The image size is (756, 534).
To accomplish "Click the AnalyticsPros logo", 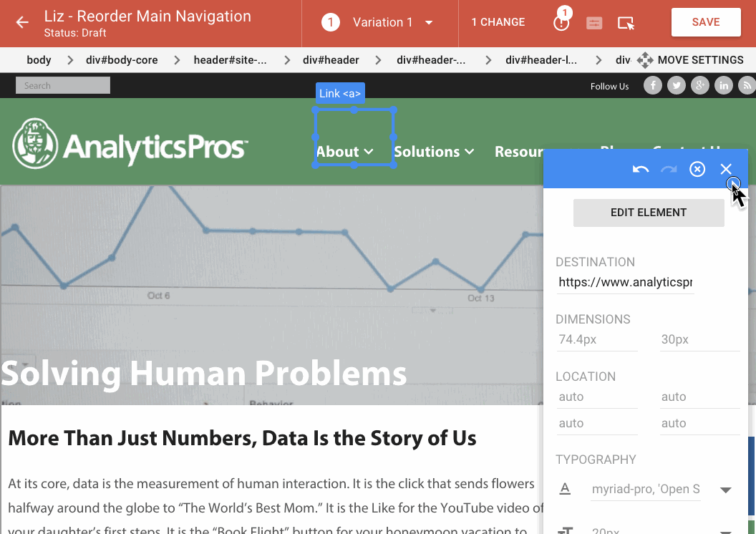I will click(x=130, y=143).
